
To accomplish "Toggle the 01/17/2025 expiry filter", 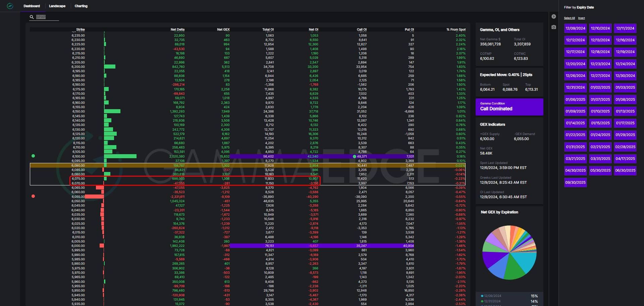I will coord(625,123).
